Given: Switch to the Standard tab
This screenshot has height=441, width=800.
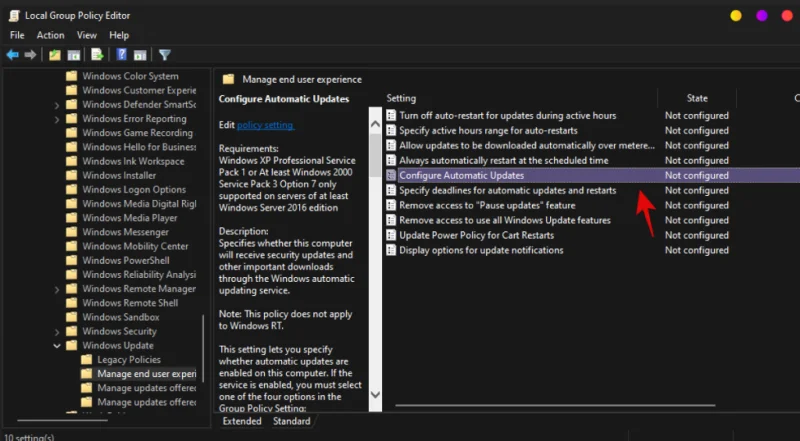Looking at the screenshot, I should coord(292,421).
